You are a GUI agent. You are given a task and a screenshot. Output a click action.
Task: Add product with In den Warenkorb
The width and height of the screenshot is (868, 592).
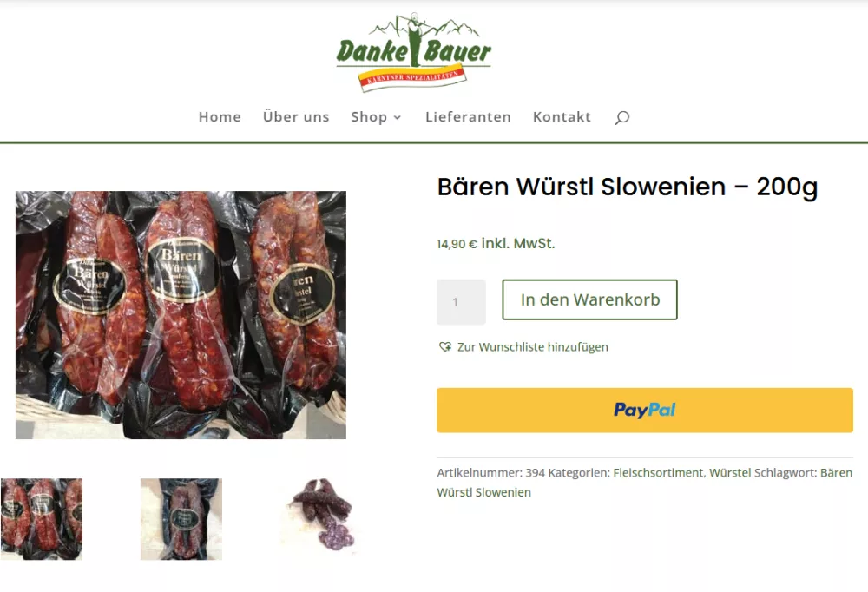tap(589, 299)
